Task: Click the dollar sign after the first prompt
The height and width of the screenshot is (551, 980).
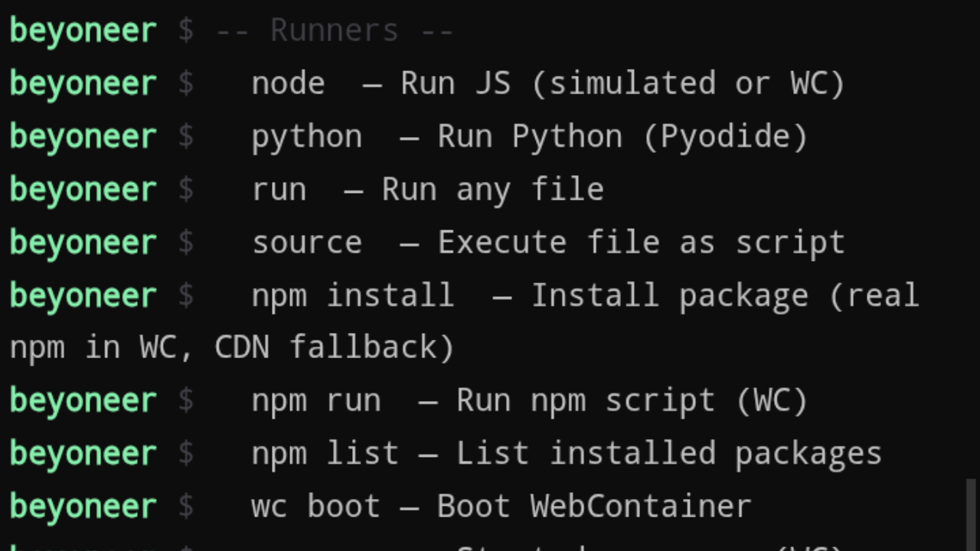Action: 185,29
